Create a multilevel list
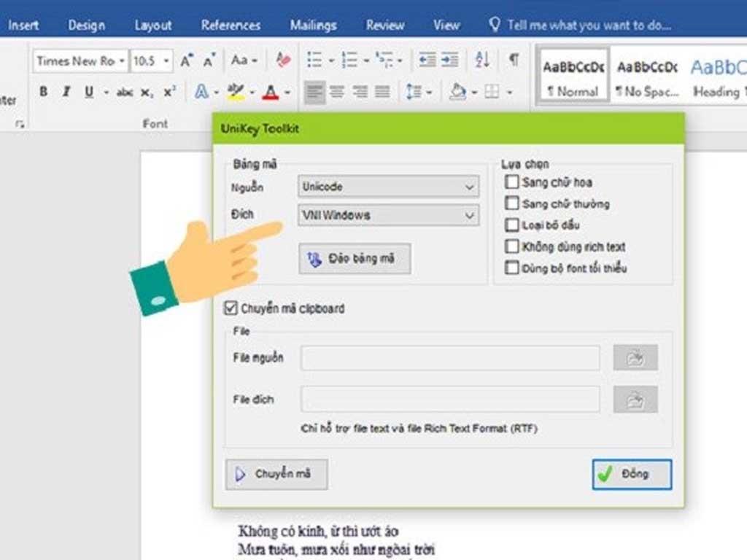The image size is (747, 560). pos(384,61)
